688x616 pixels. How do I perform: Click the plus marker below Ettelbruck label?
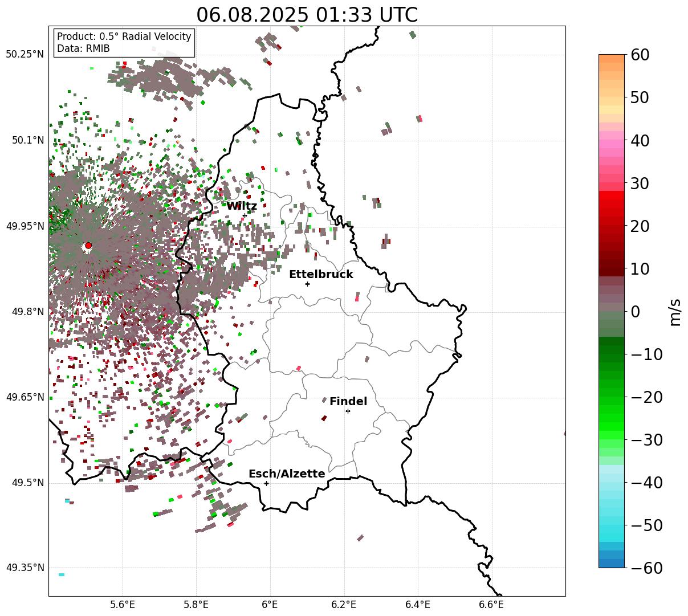[x=307, y=284]
